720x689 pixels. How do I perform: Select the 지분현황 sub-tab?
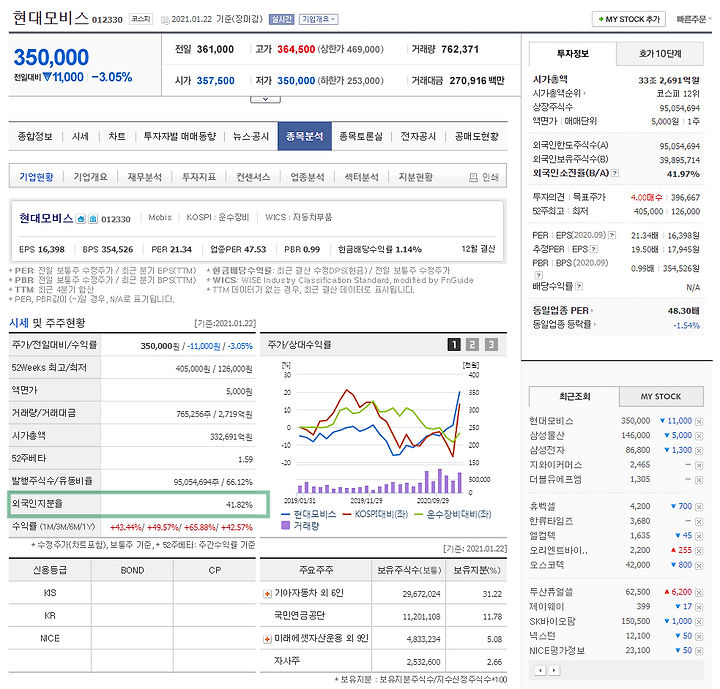tap(416, 177)
